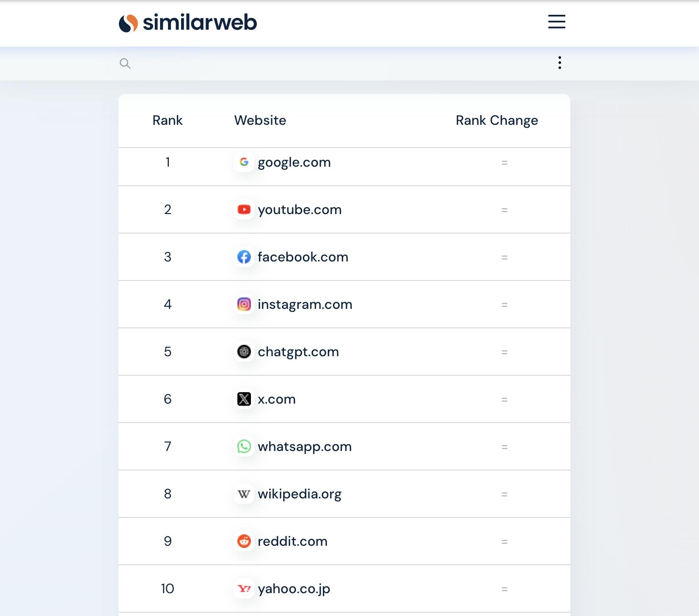Select the rank number for wikipedia.org
Viewport: 699px width, 616px height.
point(168,494)
